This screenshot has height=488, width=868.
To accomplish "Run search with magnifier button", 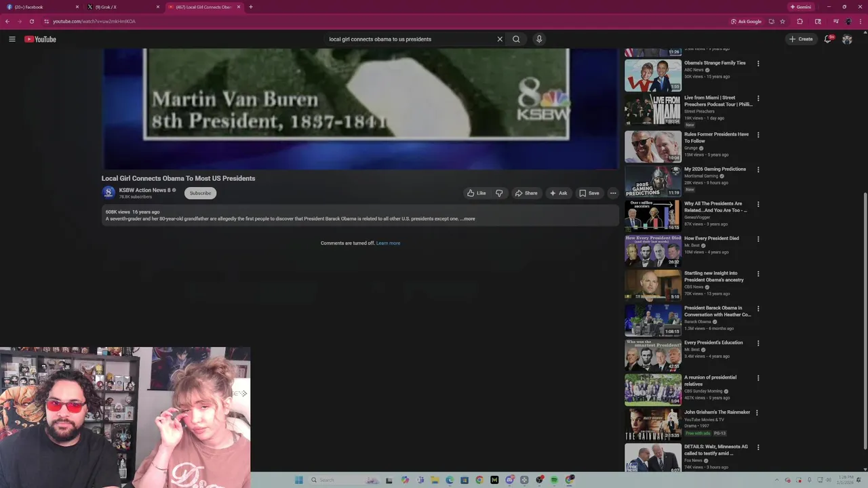I will (516, 39).
